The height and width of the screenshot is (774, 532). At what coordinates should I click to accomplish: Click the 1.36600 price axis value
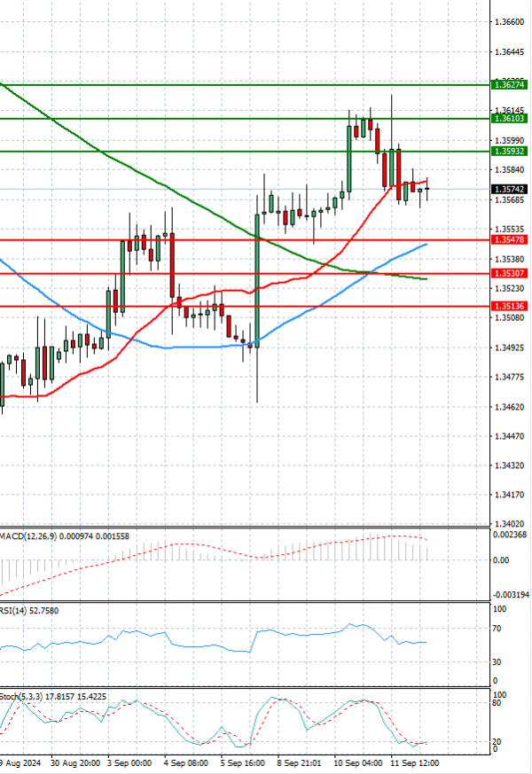509,22
